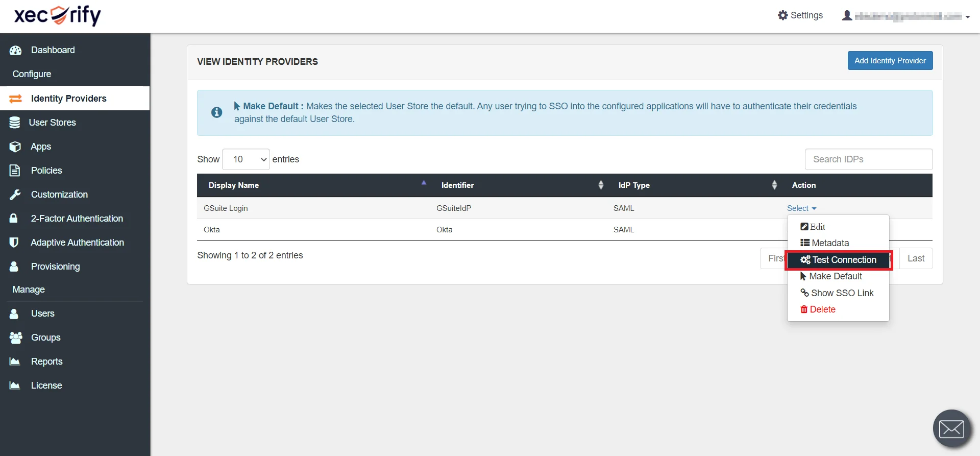Open the user account dropdown menu
This screenshot has width=980, height=456.
[905, 16]
